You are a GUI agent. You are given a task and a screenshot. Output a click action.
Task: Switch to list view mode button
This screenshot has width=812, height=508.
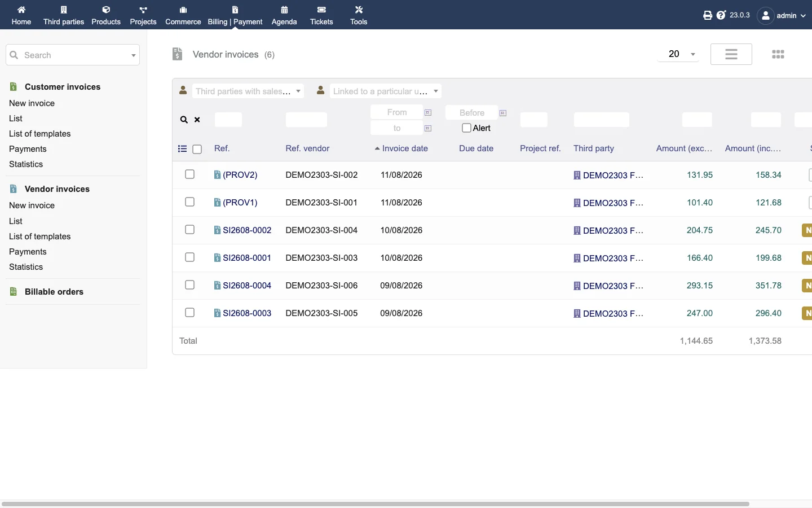click(x=731, y=54)
